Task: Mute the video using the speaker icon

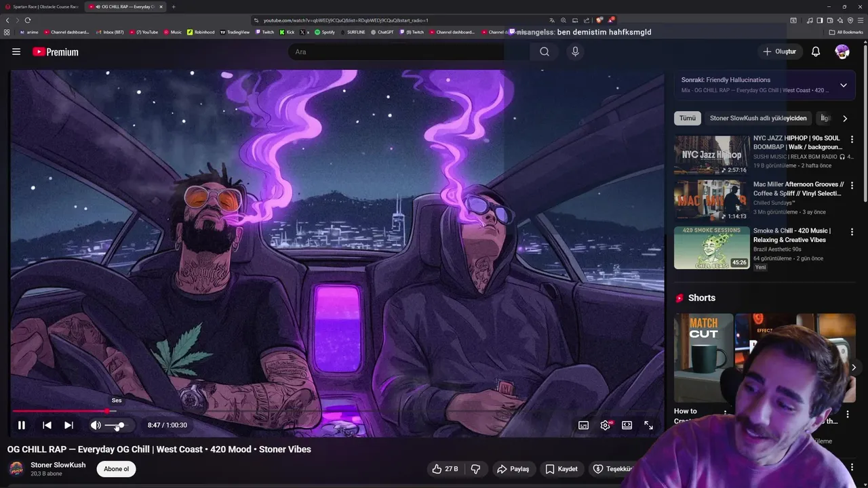Action: point(96,425)
